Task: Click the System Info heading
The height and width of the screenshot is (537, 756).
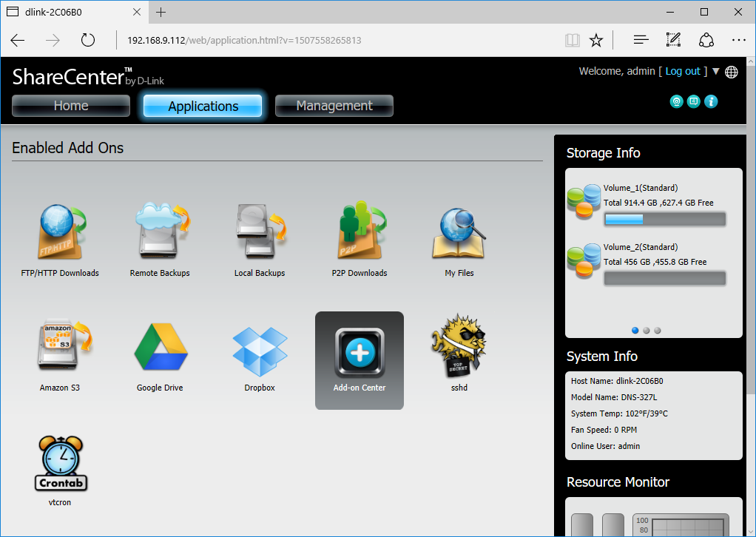Action: pos(601,357)
